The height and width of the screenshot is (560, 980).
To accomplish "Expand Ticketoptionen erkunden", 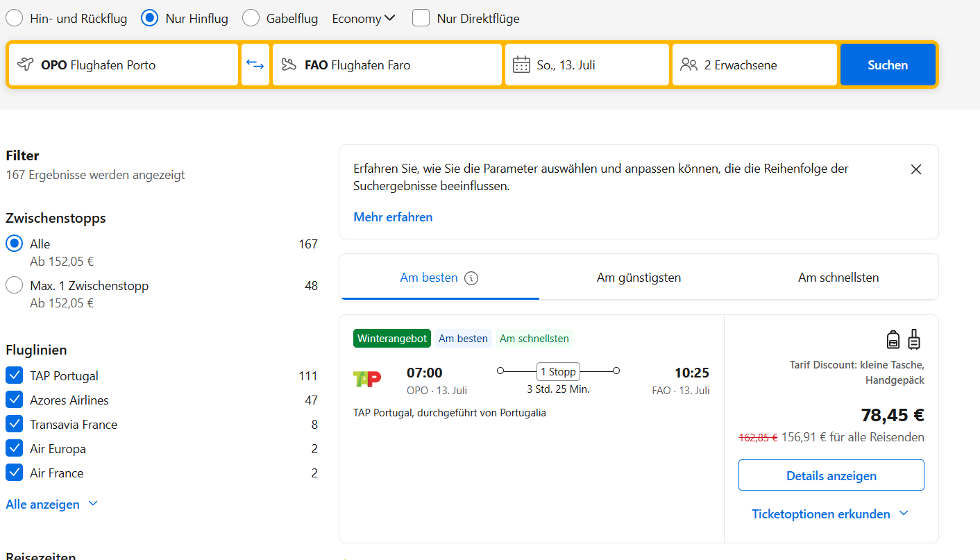I will 831,514.
